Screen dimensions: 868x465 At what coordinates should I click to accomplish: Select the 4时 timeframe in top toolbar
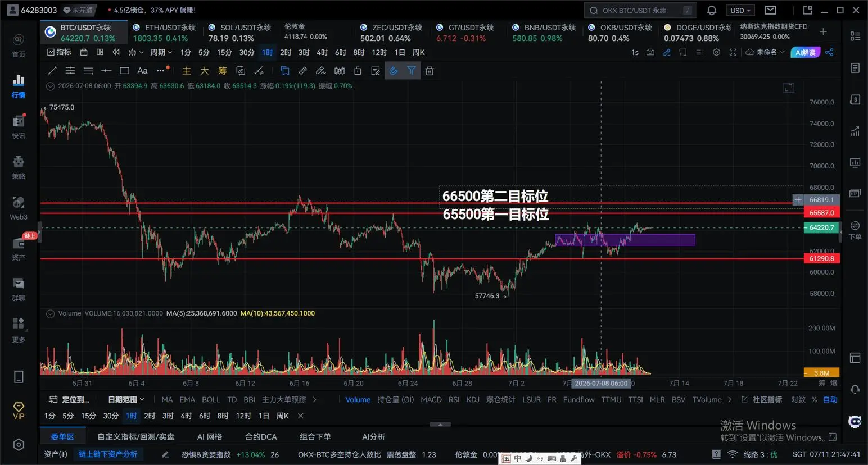click(x=322, y=52)
